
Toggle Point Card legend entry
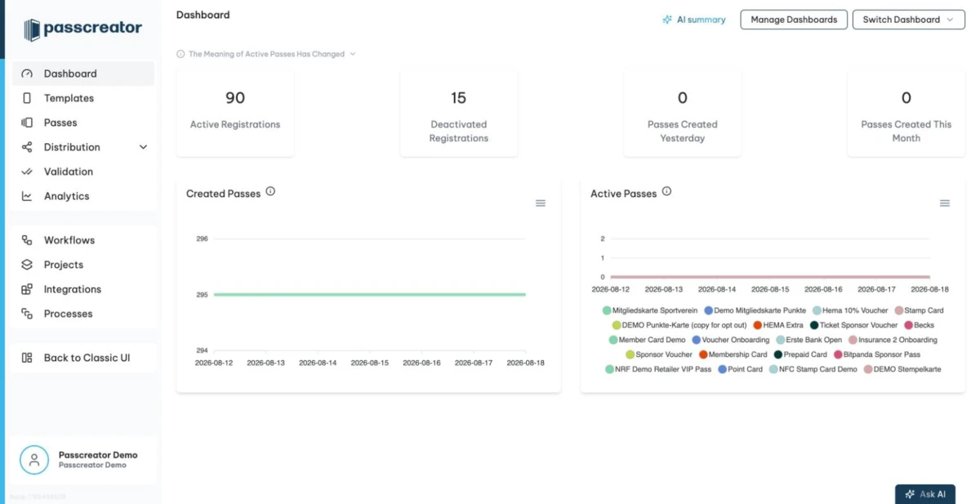[x=740, y=369]
